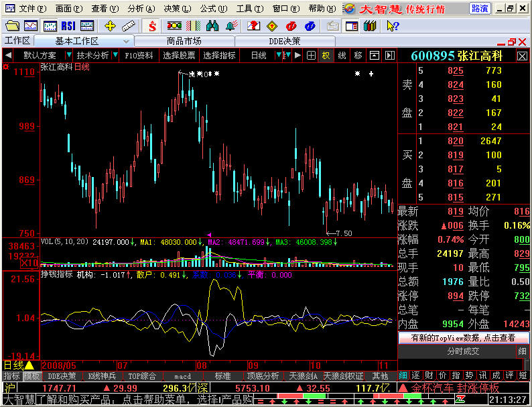Screen dimensions: 532x407
Task: Click the crosshair plus box icon
Action: (311, 56)
